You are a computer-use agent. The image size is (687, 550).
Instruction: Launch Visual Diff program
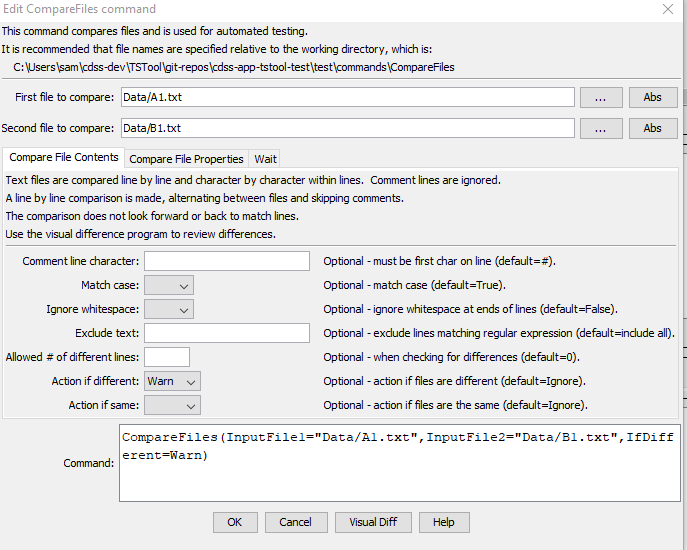point(373,522)
